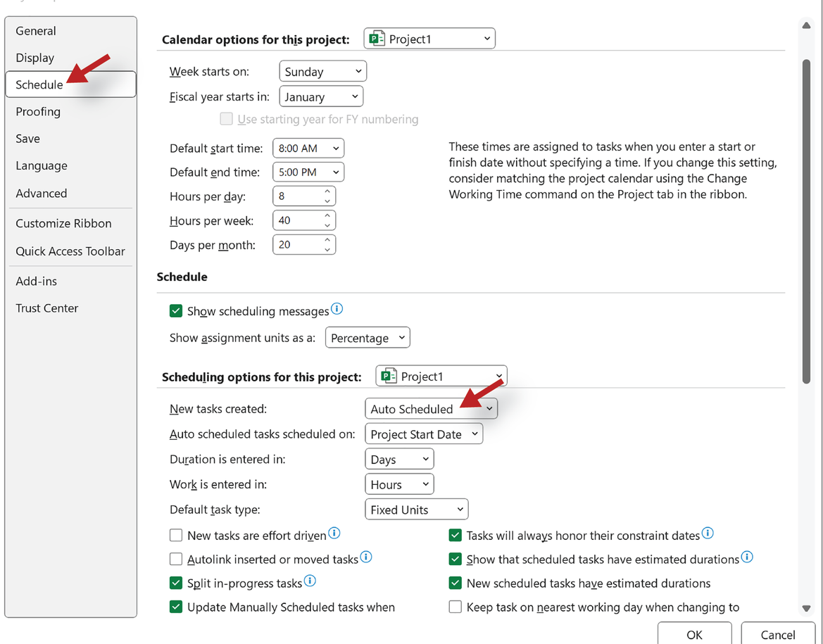Open the Advanced options category
The height and width of the screenshot is (644, 823).
(42, 193)
